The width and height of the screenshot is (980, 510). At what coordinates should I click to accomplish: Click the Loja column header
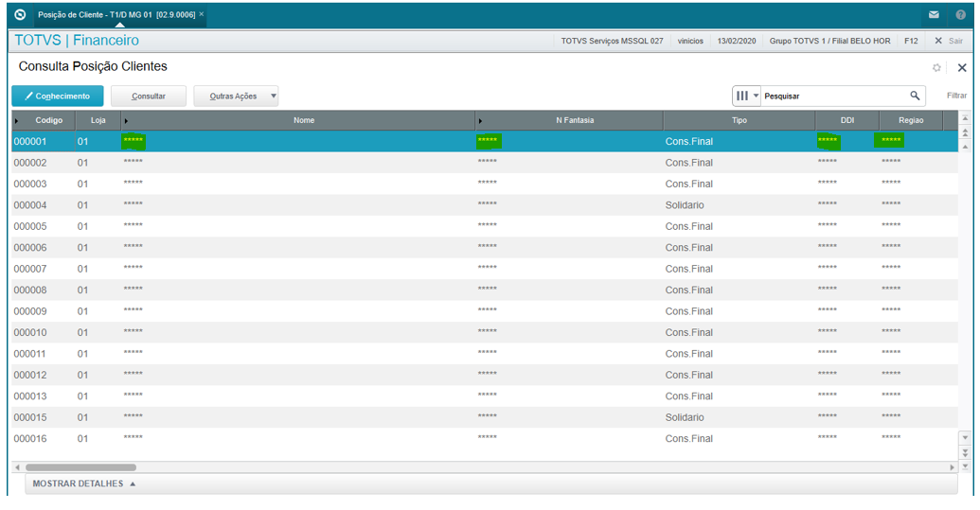click(98, 120)
